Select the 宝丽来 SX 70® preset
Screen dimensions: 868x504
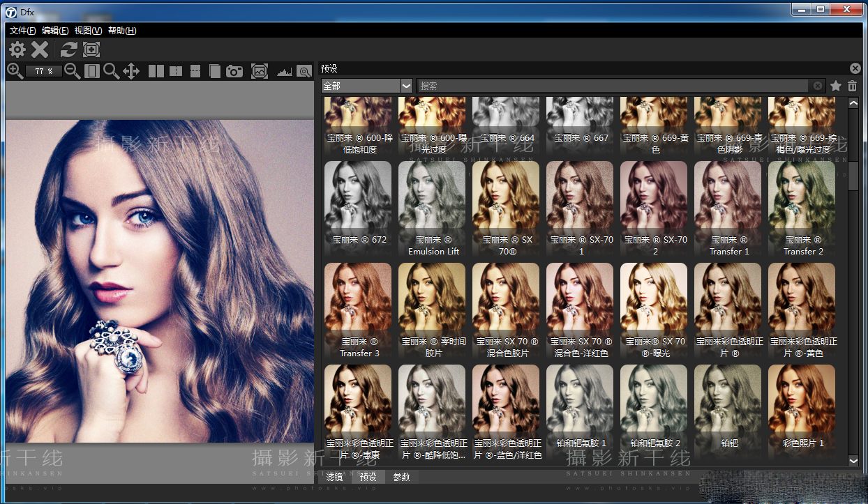point(507,209)
